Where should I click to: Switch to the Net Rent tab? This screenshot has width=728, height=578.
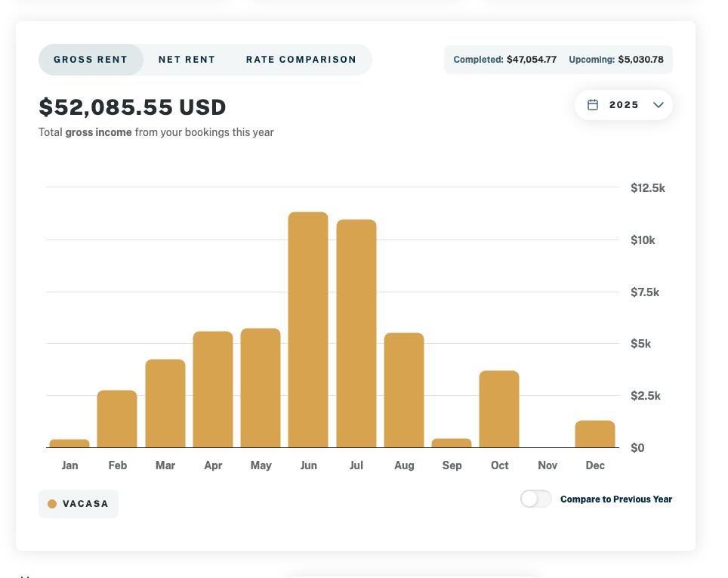tap(187, 60)
